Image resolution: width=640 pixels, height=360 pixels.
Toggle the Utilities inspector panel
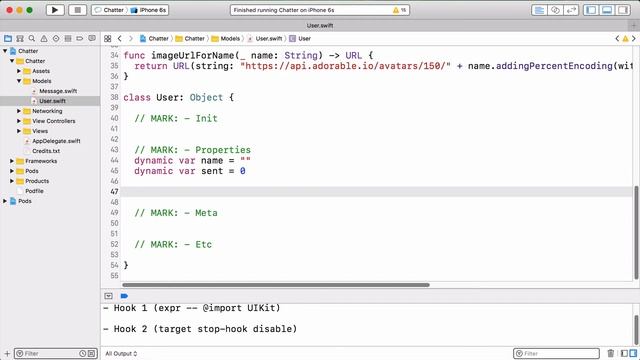coord(623,10)
